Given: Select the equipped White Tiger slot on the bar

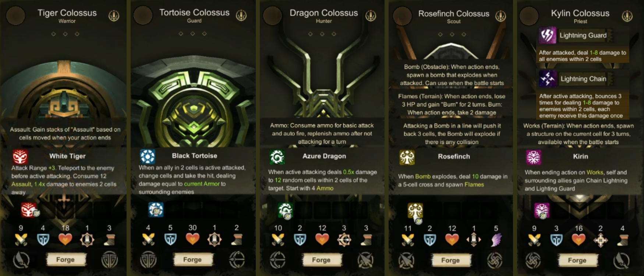Looking at the screenshot, I should point(29,210).
